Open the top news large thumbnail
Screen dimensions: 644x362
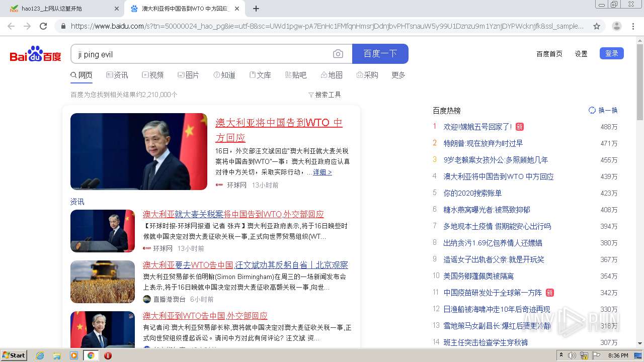[x=139, y=151]
